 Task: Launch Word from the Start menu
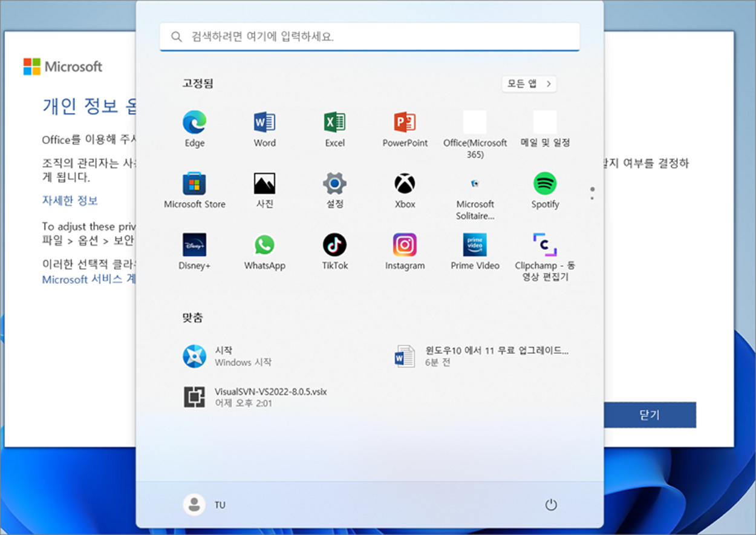[x=264, y=130]
